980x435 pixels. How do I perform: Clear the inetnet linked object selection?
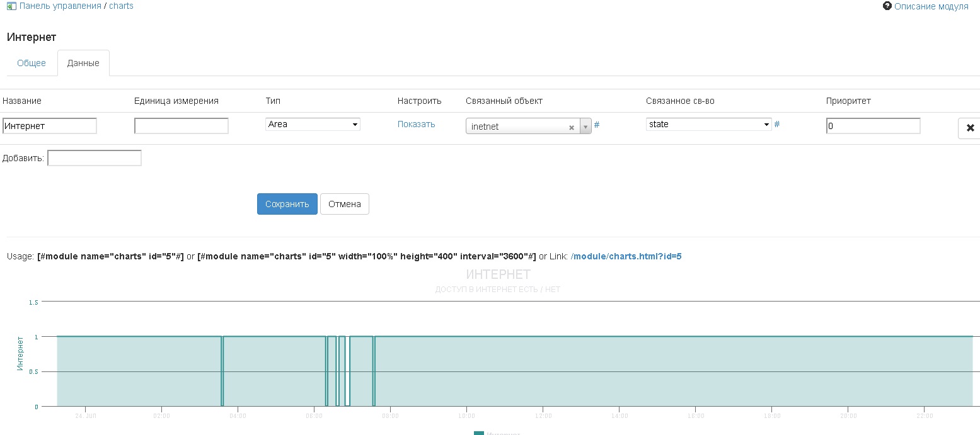(572, 127)
